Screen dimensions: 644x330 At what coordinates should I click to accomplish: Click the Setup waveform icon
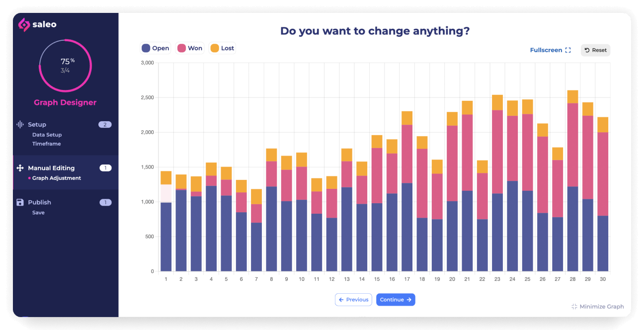(x=20, y=124)
